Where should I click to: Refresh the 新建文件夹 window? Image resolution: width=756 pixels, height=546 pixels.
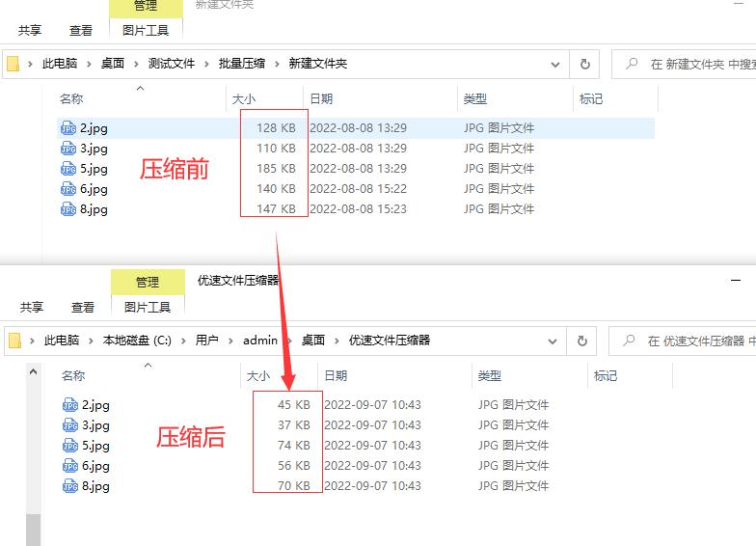pyautogui.click(x=584, y=64)
